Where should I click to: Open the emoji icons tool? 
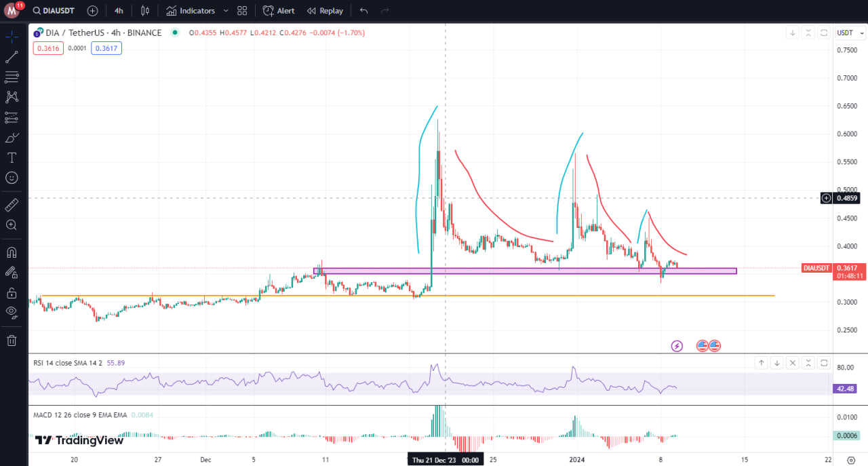12,178
